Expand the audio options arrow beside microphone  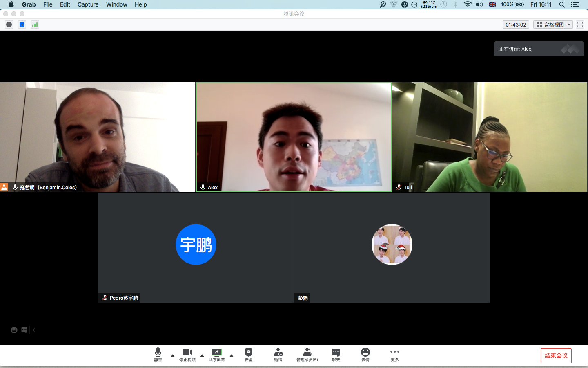pos(173,355)
